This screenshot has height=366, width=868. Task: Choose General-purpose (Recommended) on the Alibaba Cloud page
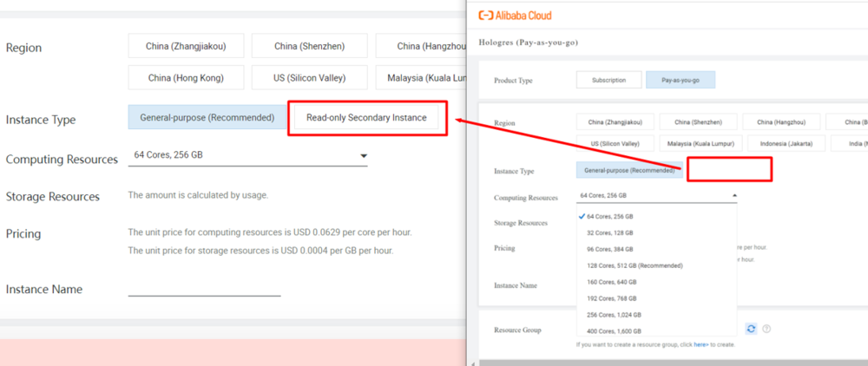(629, 171)
